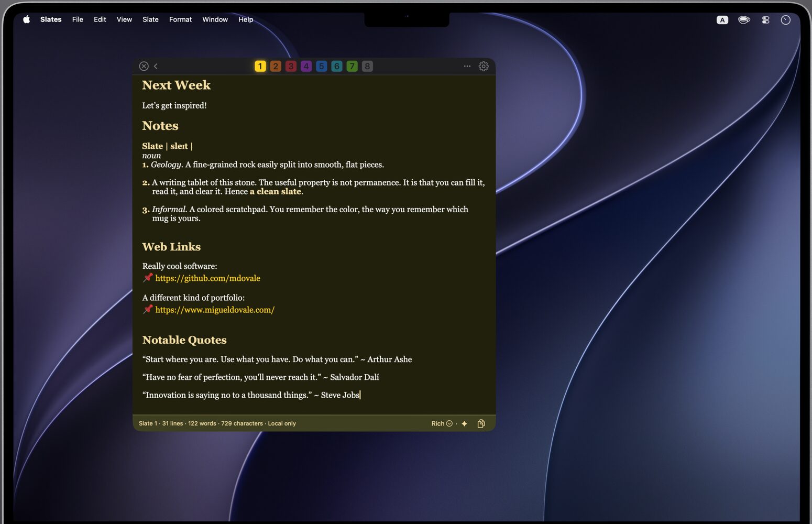The image size is (812, 524).
Task: Open the settings gear in slate window
Action: click(484, 66)
